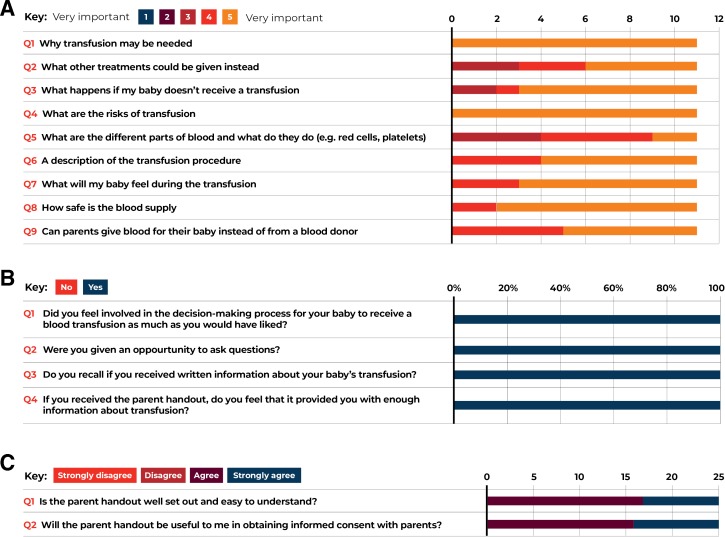Click 'How safe is the blood supply' question

[x=109, y=208]
